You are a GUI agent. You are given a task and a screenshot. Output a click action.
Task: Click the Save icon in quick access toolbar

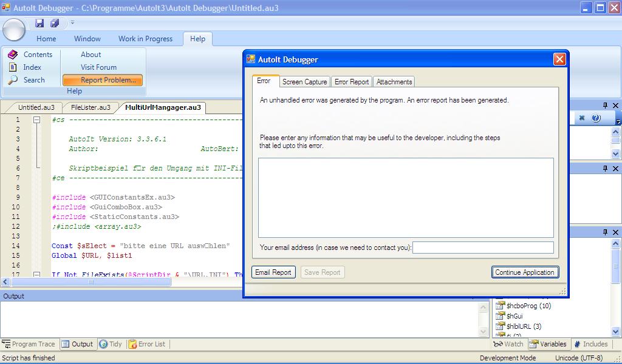(x=39, y=23)
